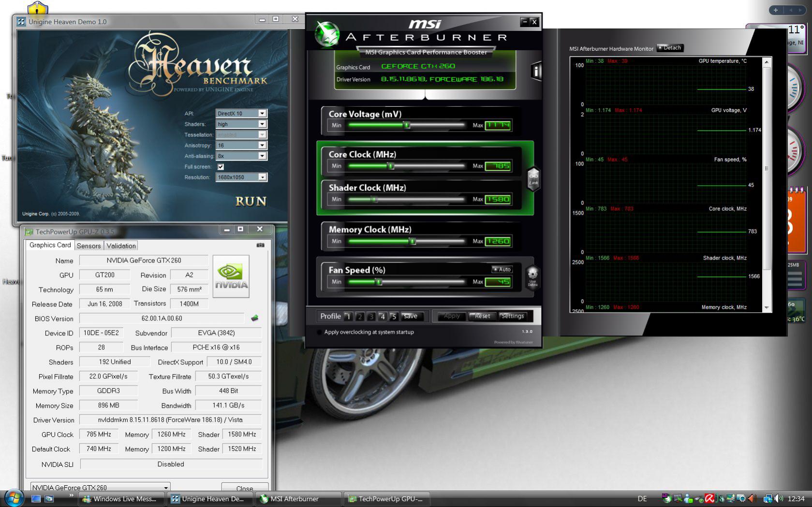
Task: Click RUN to start Heaven benchmark
Action: point(251,201)
